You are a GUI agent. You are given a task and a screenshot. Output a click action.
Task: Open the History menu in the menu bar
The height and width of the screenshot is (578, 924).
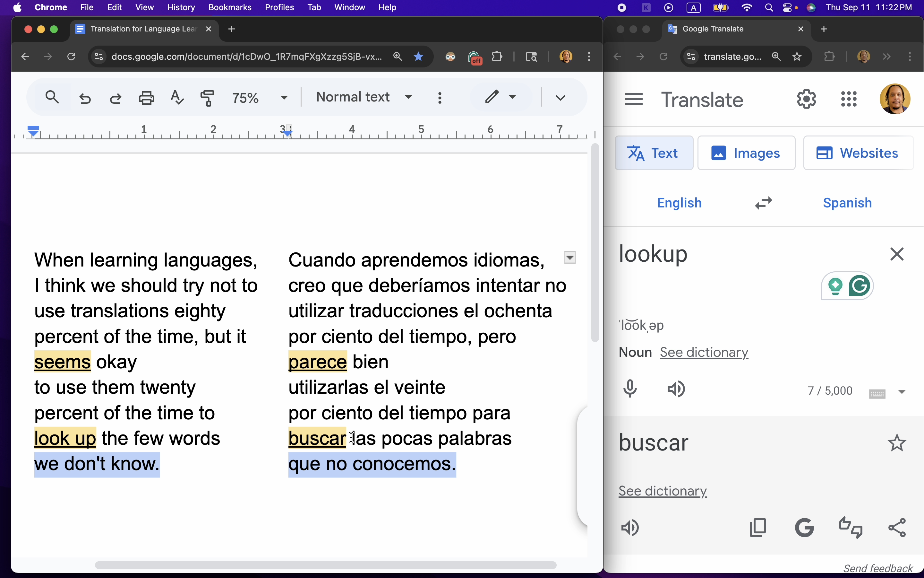click(181, 7)
